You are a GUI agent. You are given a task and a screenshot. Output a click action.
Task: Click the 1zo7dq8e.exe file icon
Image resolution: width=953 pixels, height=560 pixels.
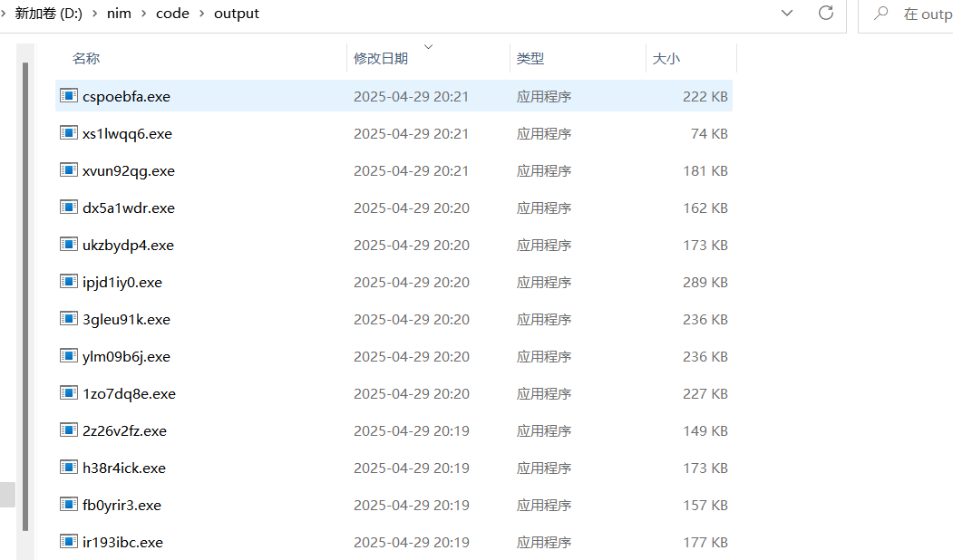68,393
